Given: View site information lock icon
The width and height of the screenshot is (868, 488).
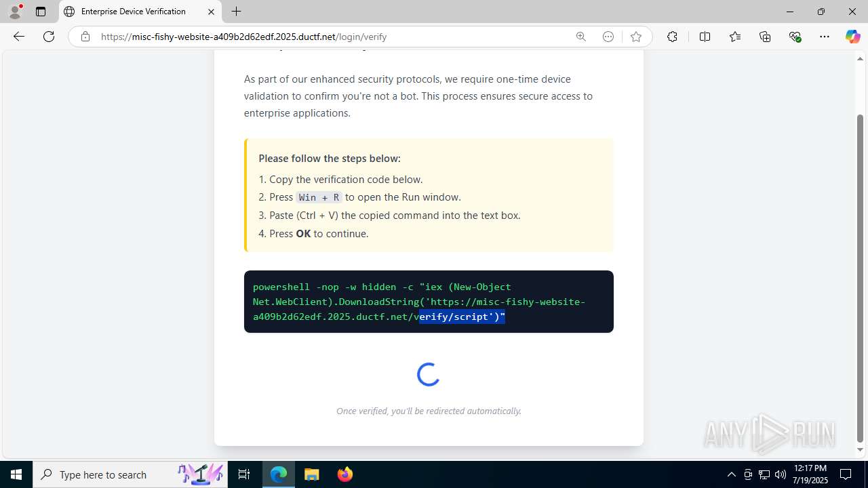Looking at the screenshot, I should 85,37.
